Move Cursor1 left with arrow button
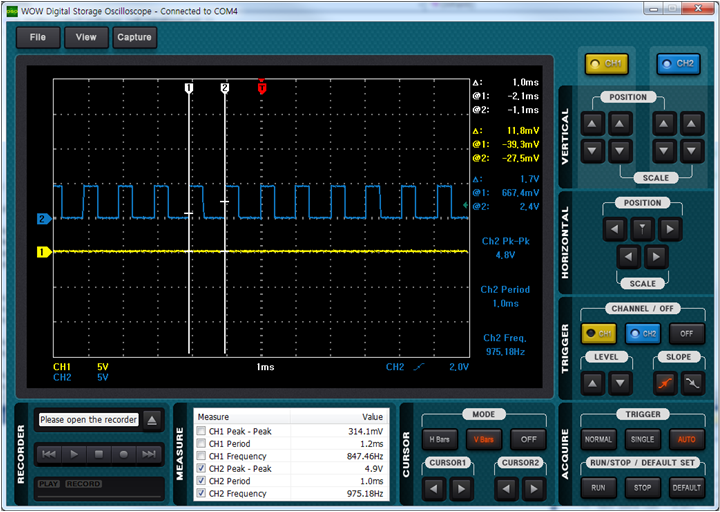The height and width of the screenshot is (512, 720). pos(433,489)
